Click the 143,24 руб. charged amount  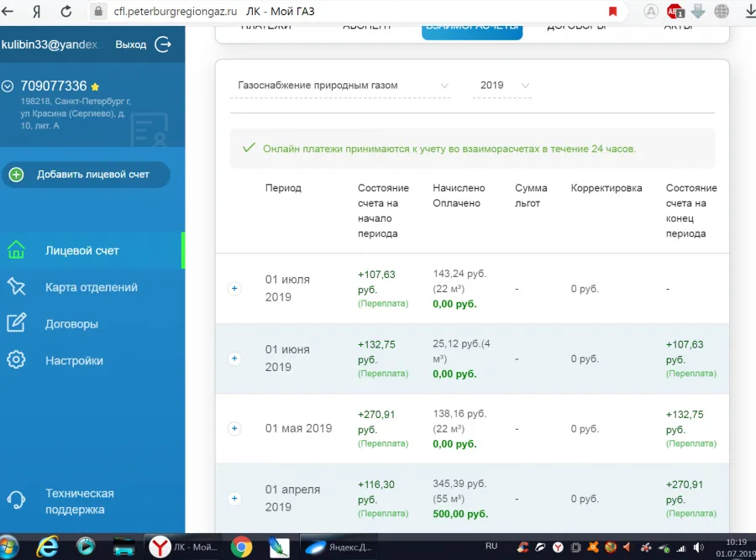459,274
